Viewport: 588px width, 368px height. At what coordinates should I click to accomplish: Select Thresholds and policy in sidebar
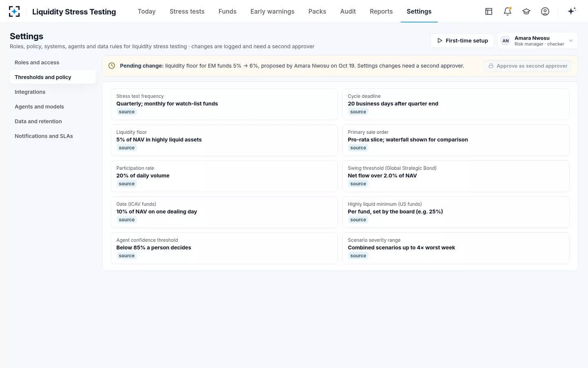(53, 77)
